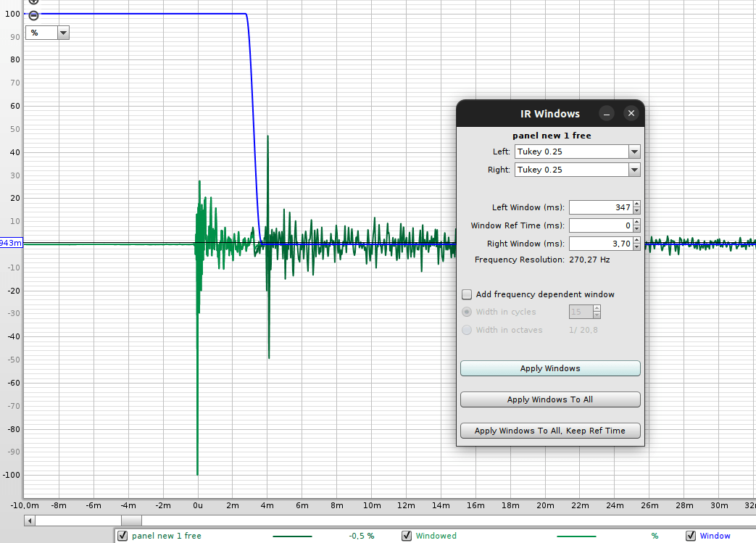Increase Left Window ms with up arrow
This screenshot has width=756, height=543.
pos(637,204)
